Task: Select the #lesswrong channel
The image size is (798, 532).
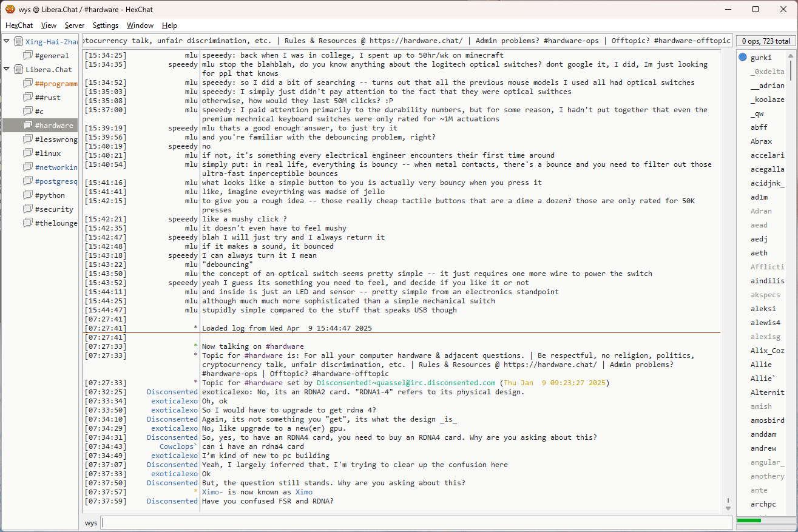Action: tap(56, 140)
